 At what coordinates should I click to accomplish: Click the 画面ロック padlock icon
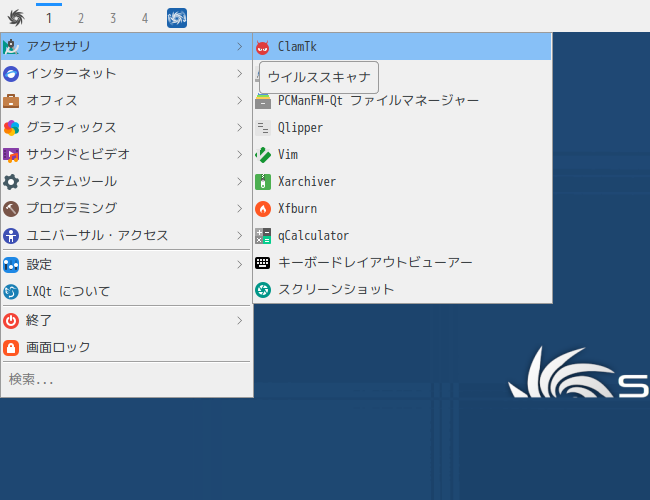click(x=11, y=347)
